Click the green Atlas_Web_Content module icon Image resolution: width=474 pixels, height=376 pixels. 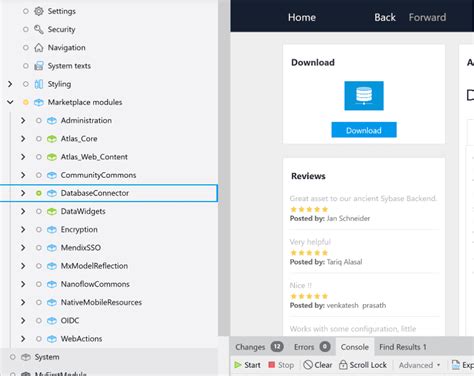pos(52,157)
